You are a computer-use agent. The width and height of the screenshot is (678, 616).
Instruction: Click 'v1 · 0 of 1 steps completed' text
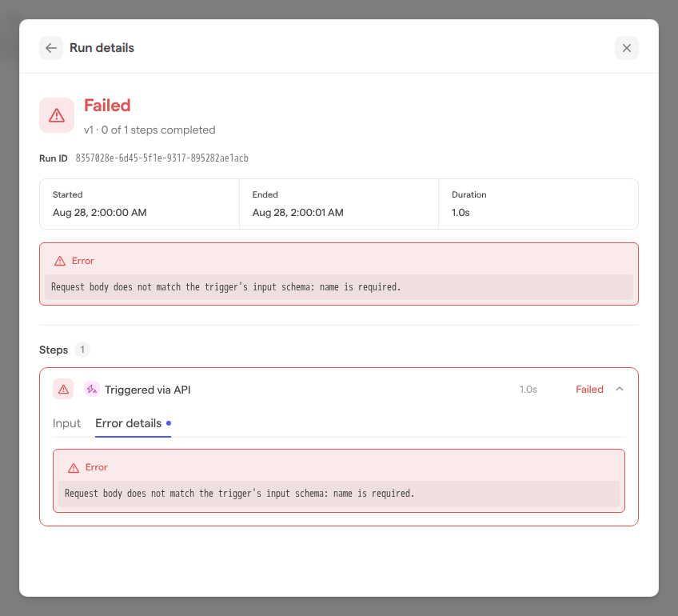(x=150, y=130)
